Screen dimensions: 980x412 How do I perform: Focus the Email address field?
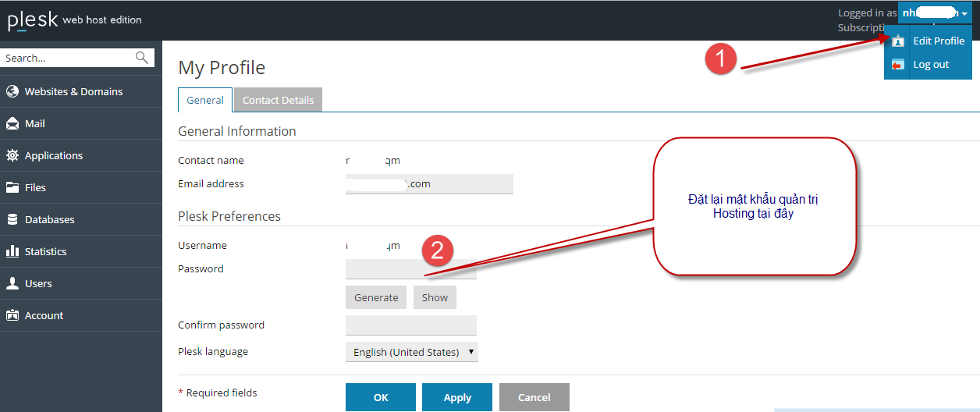click(429, 184)
